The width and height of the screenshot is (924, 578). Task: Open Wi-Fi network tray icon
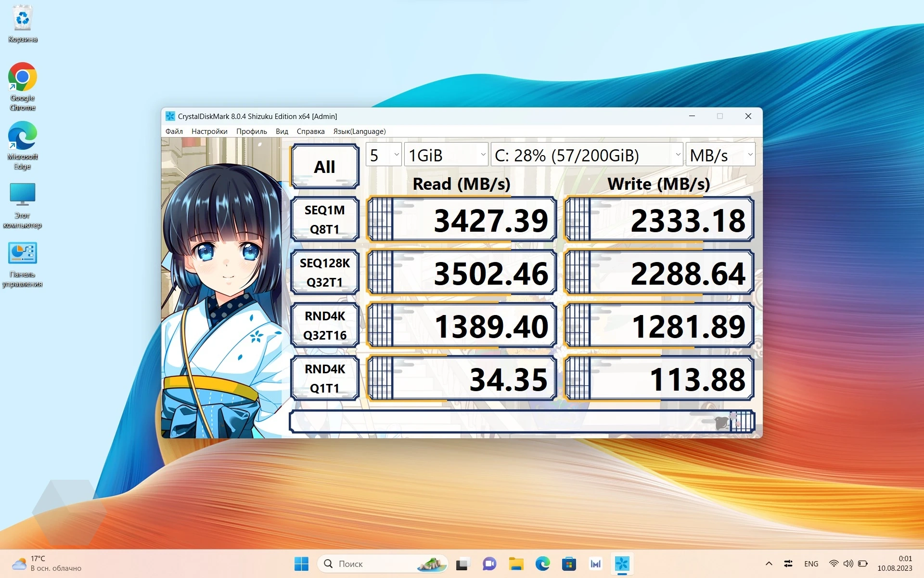pyautogui.click(x=834, y=564)
